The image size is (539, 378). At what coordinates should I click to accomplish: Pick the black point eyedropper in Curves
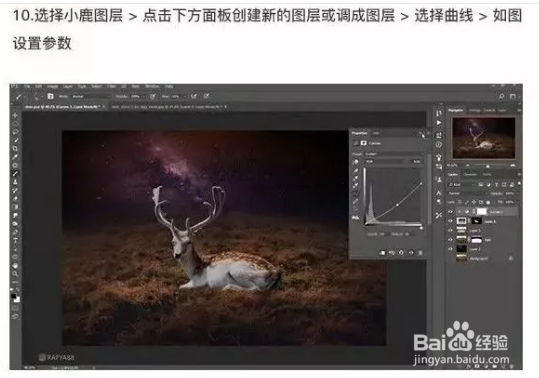tap(356, 170)
